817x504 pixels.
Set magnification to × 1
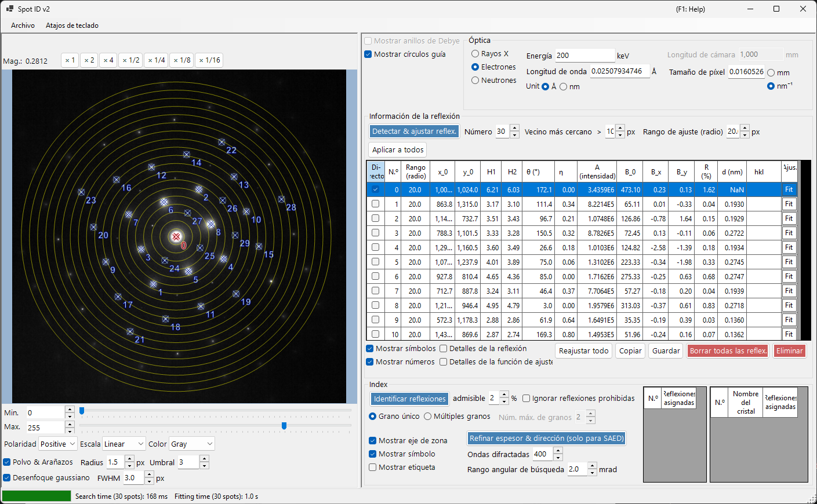[x=70, y=60]
